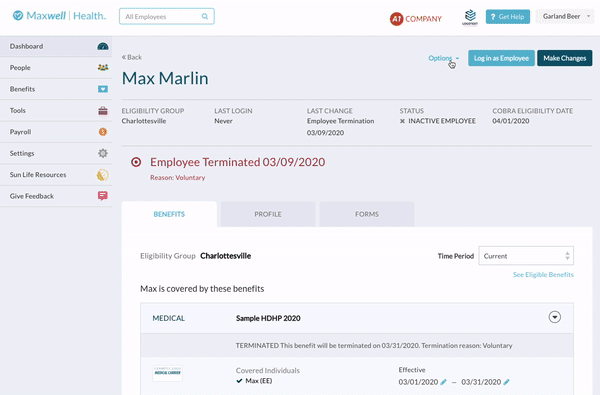Click the Benefits heart icon
This screenshot has width=600, height=395.
pos(103,89)
